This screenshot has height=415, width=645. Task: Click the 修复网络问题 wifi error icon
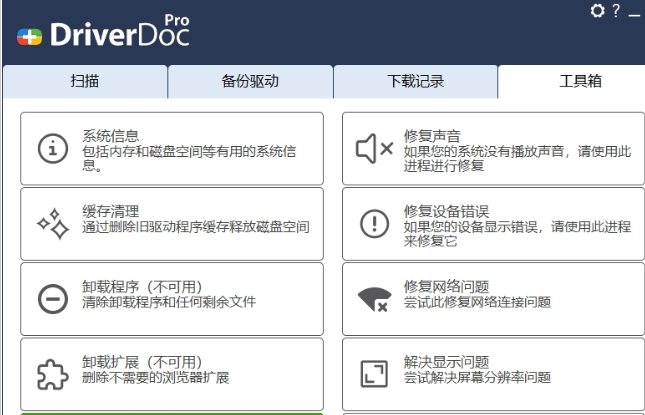[374, 299]
